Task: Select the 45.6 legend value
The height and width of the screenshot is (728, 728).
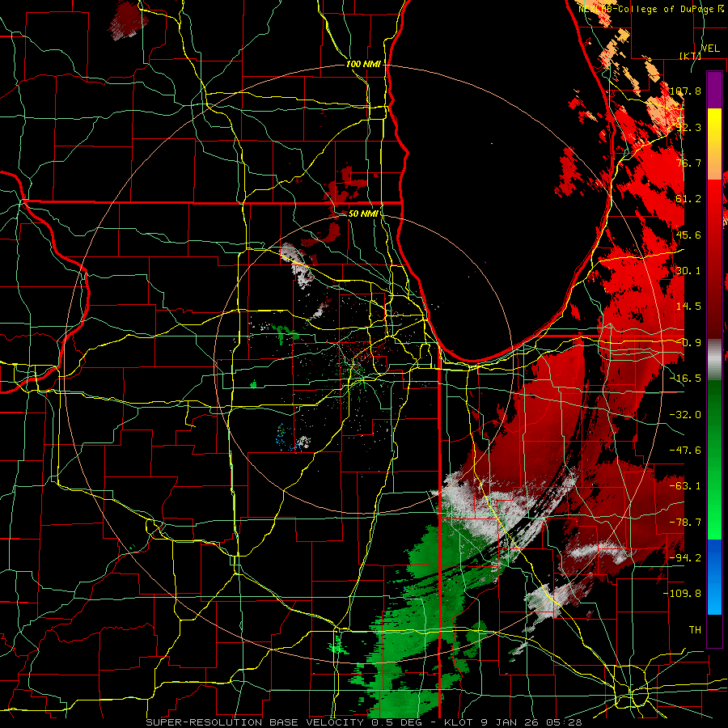Action: (x=688, y=235)
